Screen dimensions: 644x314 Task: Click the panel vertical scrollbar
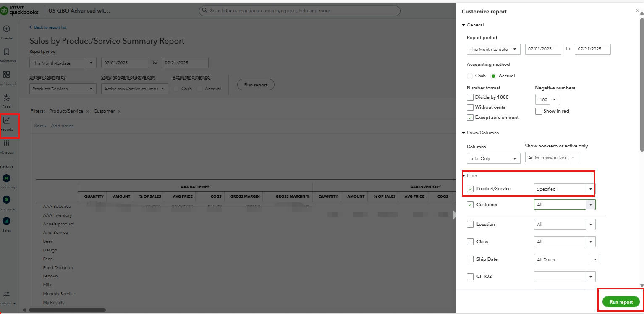pyautogui.click(x=641, y=84)
